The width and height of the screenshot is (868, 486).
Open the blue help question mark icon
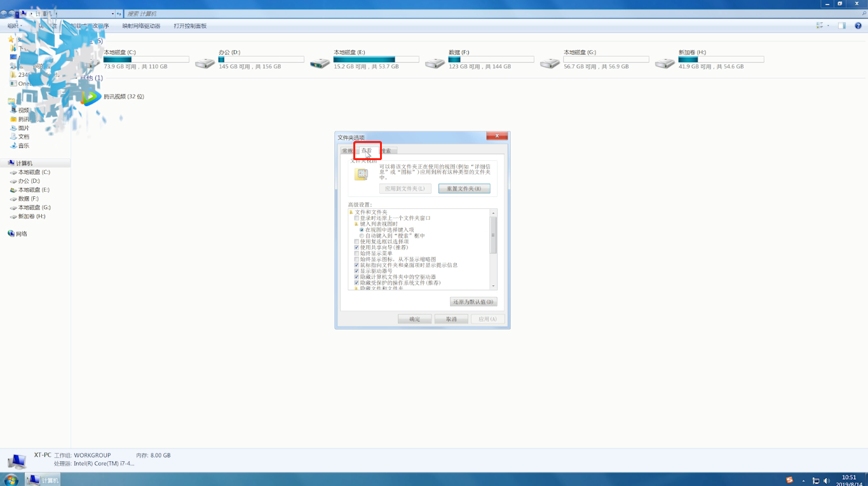tap(858, 25)
